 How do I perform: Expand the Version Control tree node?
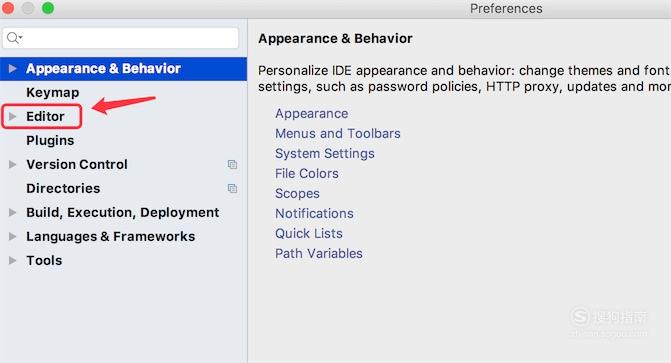12,164
